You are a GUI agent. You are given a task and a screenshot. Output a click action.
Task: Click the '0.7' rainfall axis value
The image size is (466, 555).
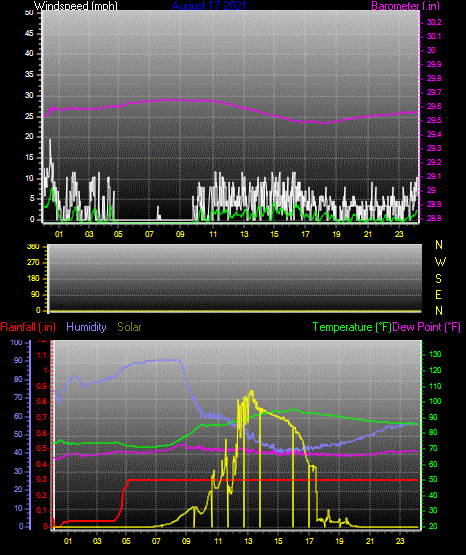[x=42, y=417]
